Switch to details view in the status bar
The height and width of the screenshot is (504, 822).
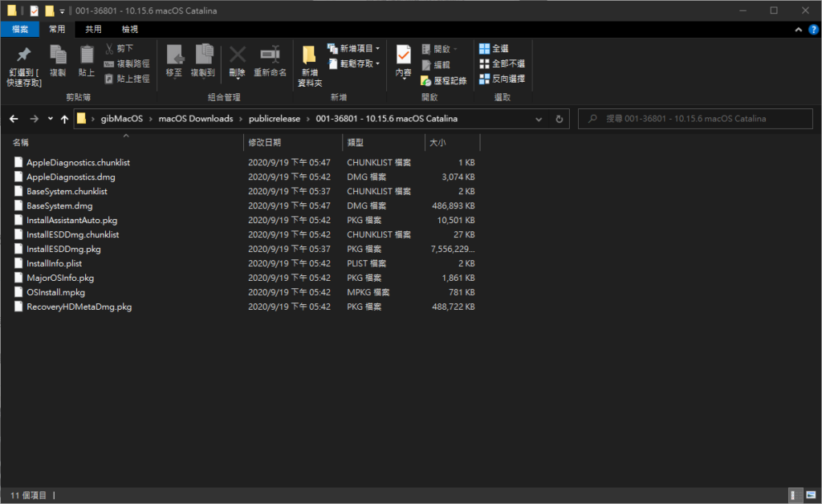click(x=794, y=495)
